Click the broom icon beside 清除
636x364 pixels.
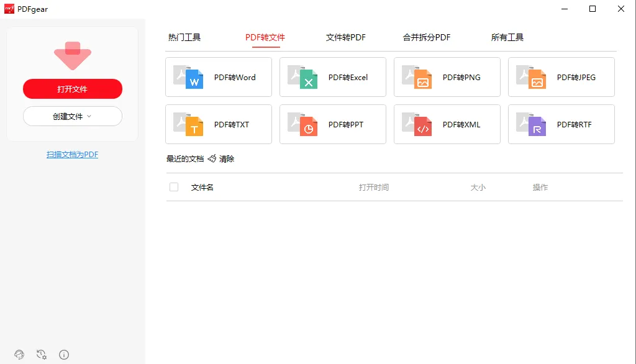pos(212,158)
